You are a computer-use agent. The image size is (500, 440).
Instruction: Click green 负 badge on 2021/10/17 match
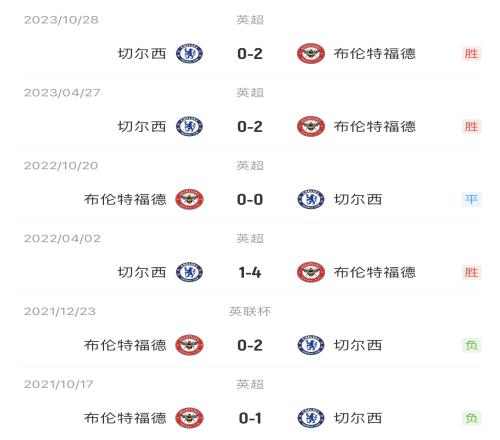click(471, 418)
